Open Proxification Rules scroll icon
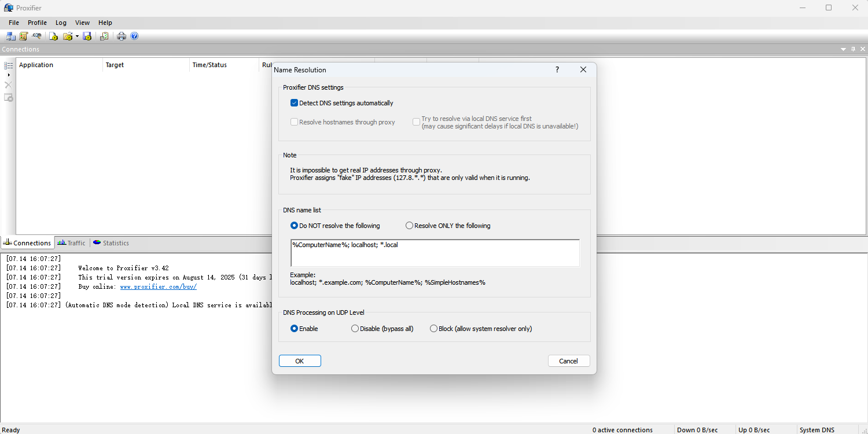This screenshot has height=434, width=868. pos(24,36)
